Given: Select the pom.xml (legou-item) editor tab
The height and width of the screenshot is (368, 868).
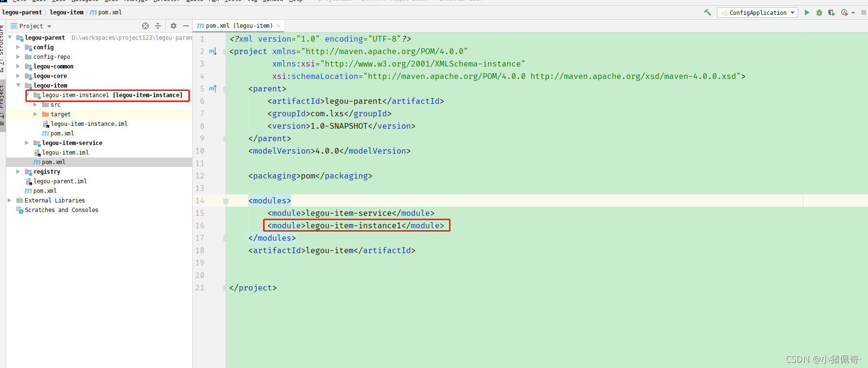Looking at the screenshot, I should coord(239,26).
